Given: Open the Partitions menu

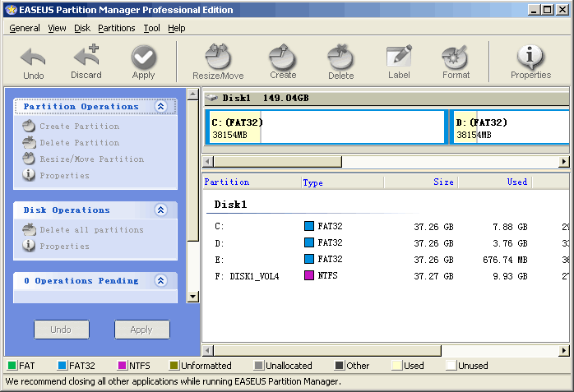Looking at the screenshot, I should [x=117, y=28].
